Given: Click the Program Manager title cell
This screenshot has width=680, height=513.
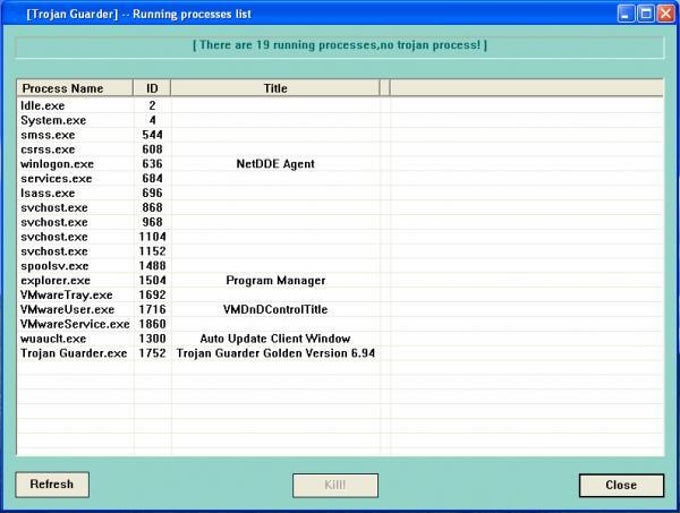Looking at the screenshot, I should (275, 281).
